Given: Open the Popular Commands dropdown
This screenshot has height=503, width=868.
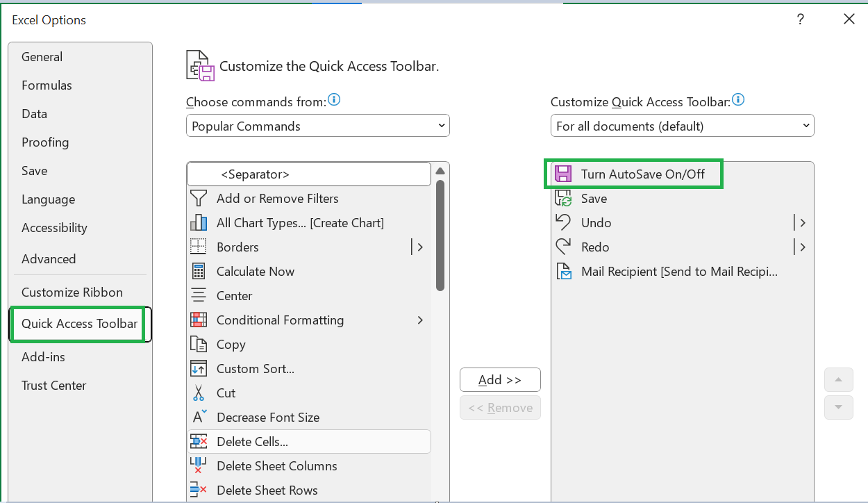Looking at the screenshot, I should (x=318, y=126).
